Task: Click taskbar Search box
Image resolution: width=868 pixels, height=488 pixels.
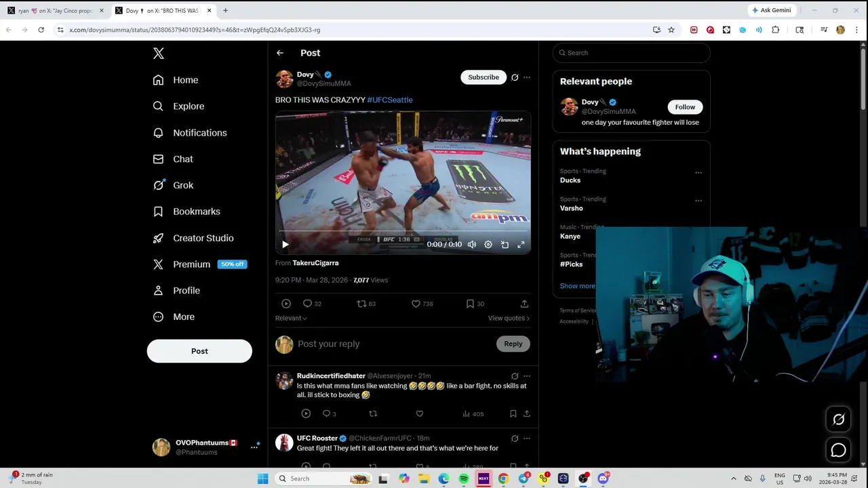Action: pyautogui.click(x=323, y=479)
